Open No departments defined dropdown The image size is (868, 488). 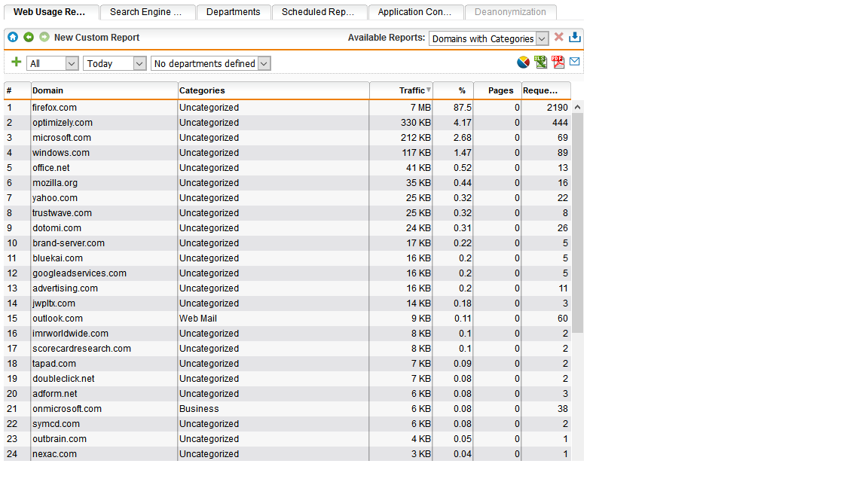point(210,63)
